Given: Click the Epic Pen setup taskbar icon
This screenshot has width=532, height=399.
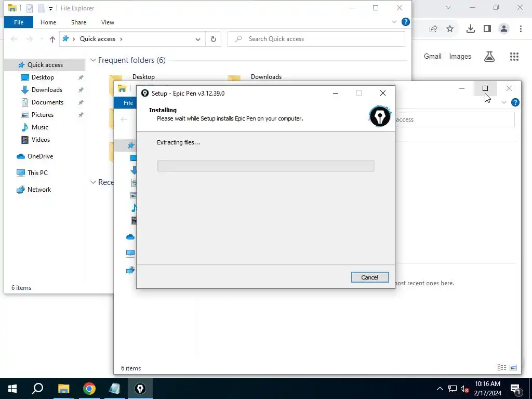Looking at the screenshot, I should [140, 389].
